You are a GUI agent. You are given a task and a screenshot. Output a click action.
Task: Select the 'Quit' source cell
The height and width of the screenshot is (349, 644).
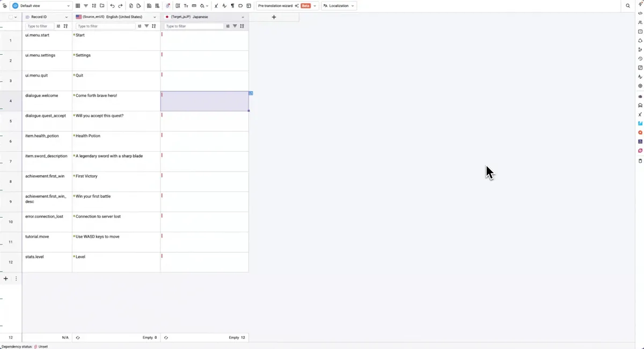(116, 81)
